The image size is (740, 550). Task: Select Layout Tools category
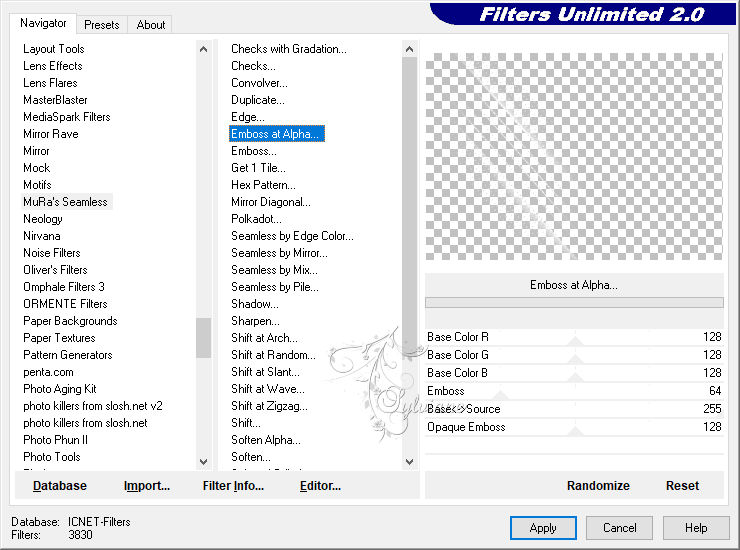[54, 49]
